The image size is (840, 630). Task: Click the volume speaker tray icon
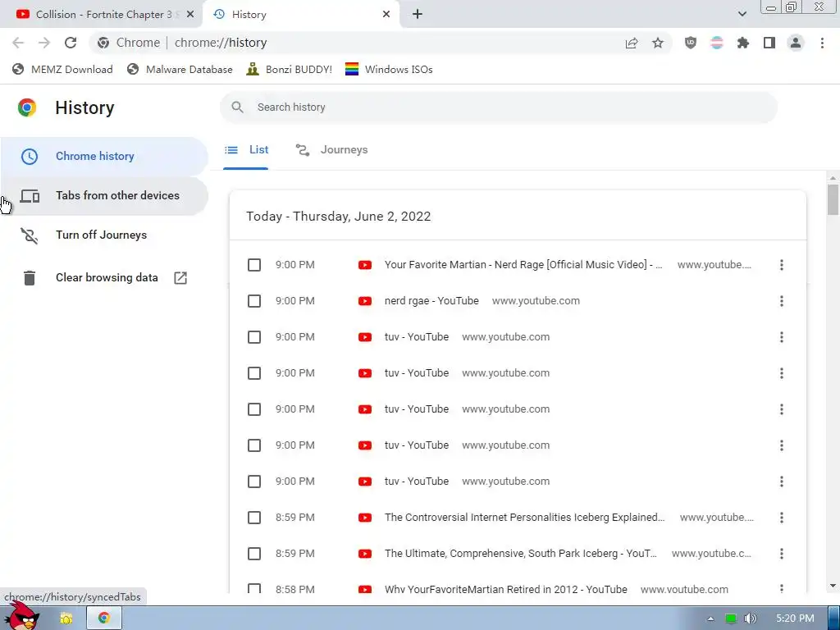point(751,619)
